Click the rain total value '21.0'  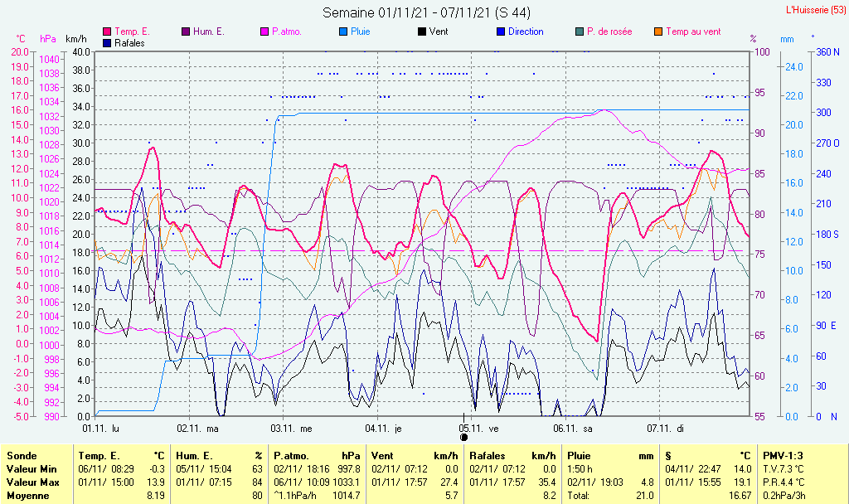coord(645,496)
